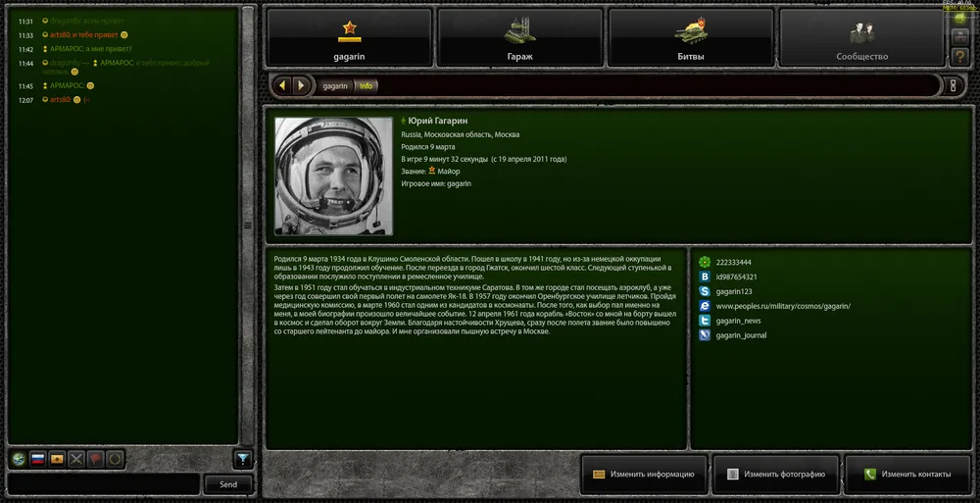The height and width of the screenshot is (503, 980).
Task: Go forward with the right arrow
Action: (x=301, y=85)
